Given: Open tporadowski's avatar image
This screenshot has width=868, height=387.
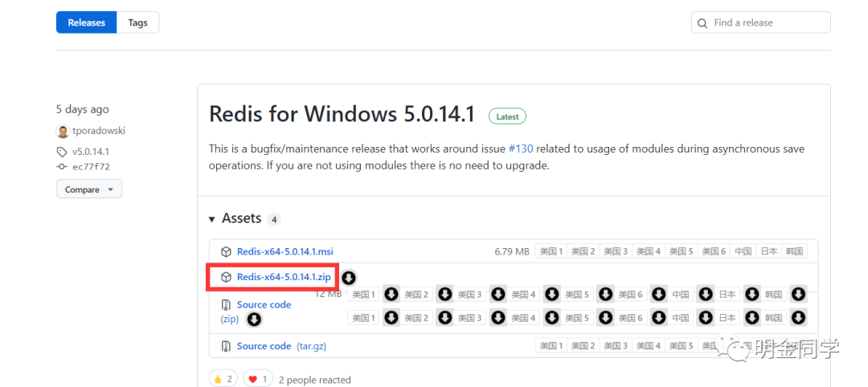Looking at the screenshot, I should pyautogui.click(x=63, y=132).
